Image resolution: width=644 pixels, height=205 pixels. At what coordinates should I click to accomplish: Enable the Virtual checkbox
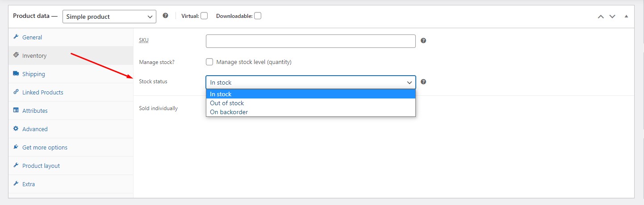[x=204, y=16]
